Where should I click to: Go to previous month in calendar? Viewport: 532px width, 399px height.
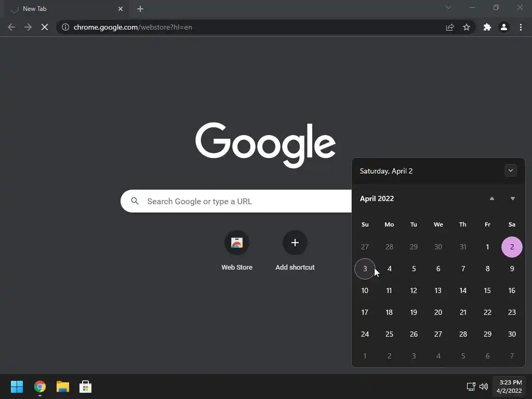pyautogui.click(x=491, y=198)
